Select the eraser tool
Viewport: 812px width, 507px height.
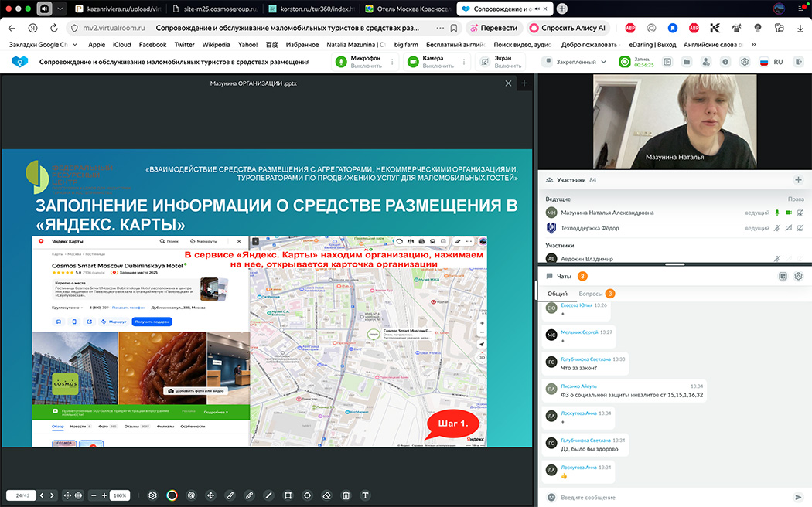click(327, 495)
